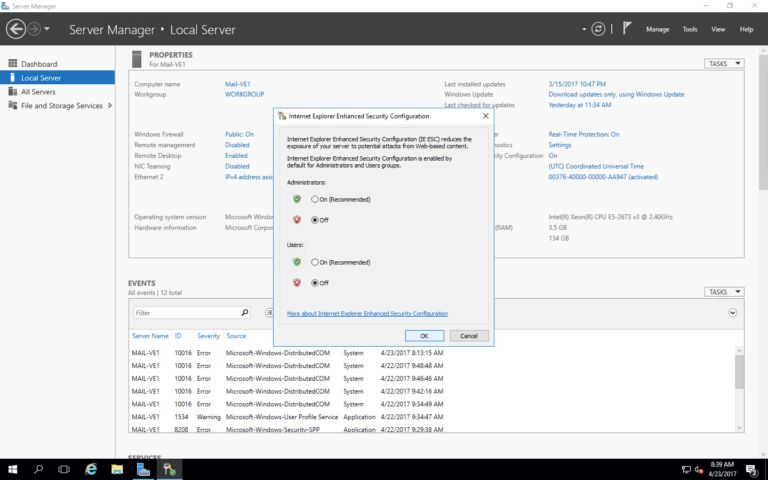Close the IE Enhanced Security Configuration dialog
Screen dimensions: 768x480
tap(485, 116)
